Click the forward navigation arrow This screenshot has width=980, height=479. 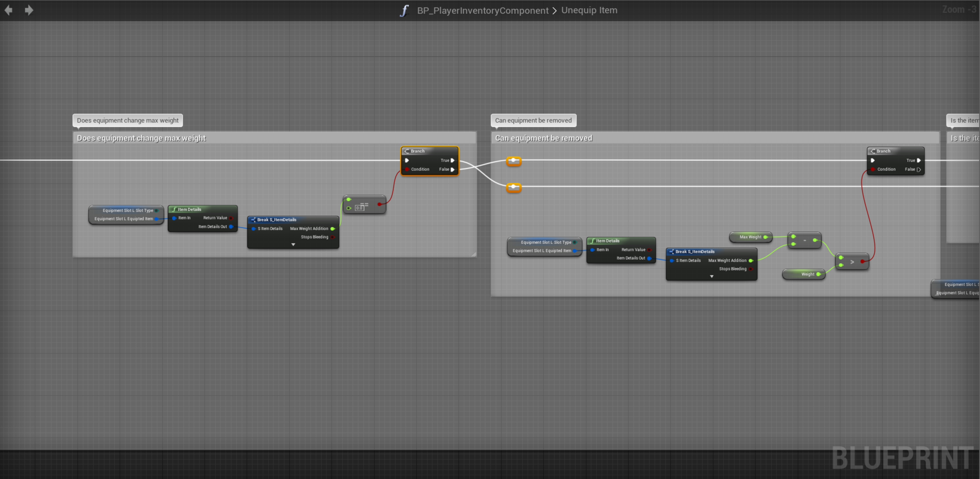click(29, 10)
